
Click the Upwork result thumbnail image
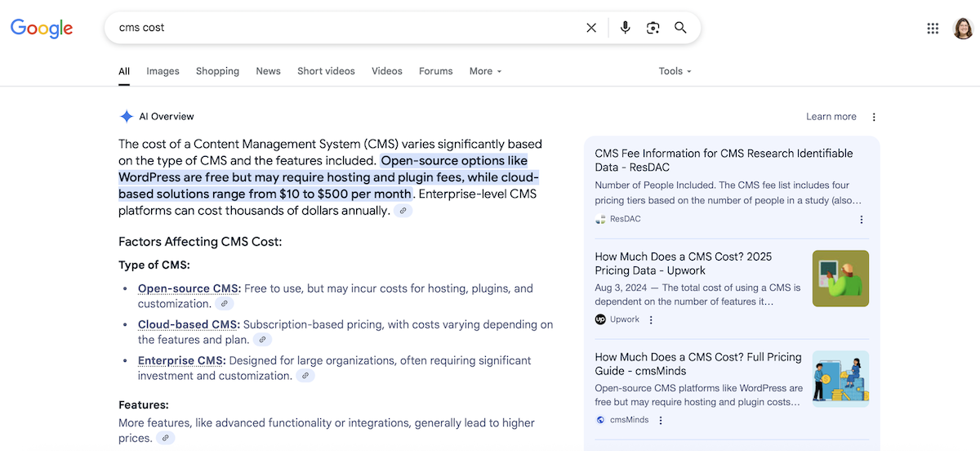pos(840,279)
